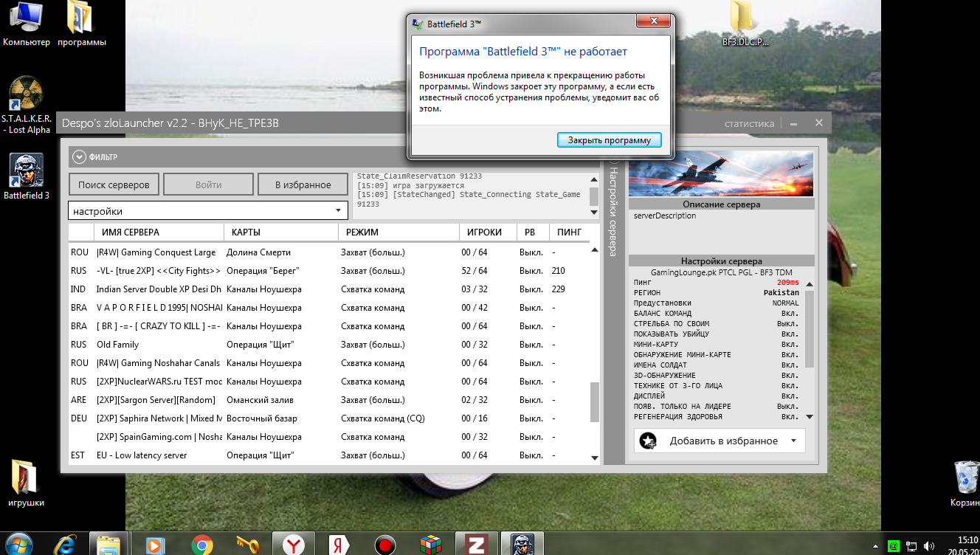Click server settings scroll down arrow
The image size is (980, 555).
(x=810, y=417)
